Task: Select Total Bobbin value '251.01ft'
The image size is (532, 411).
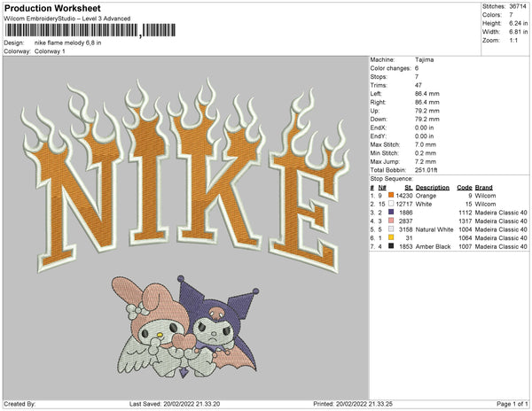Action: [426, 170]
